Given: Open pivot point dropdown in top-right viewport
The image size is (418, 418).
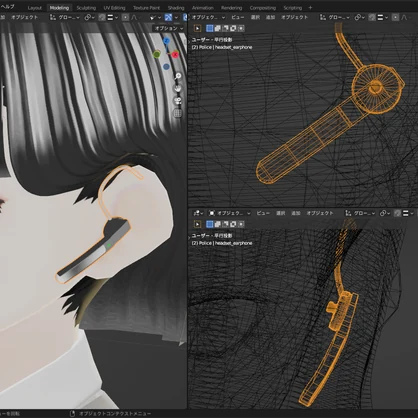Looking at the screenshot, I should 360,17.
